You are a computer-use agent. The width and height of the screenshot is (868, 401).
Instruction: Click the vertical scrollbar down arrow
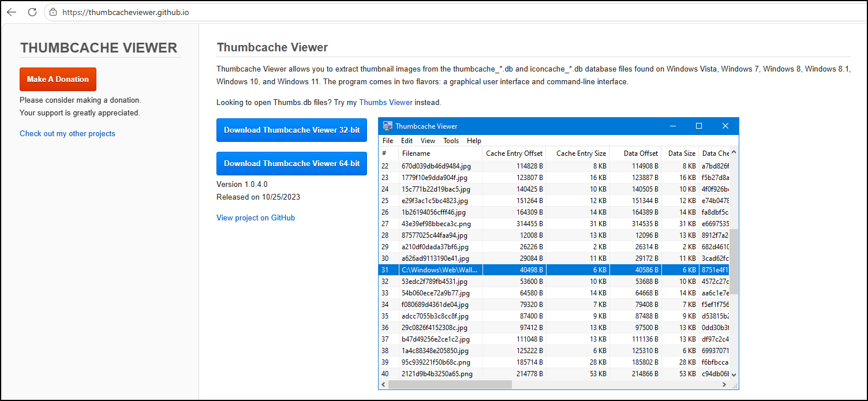[x=734, y=374]
